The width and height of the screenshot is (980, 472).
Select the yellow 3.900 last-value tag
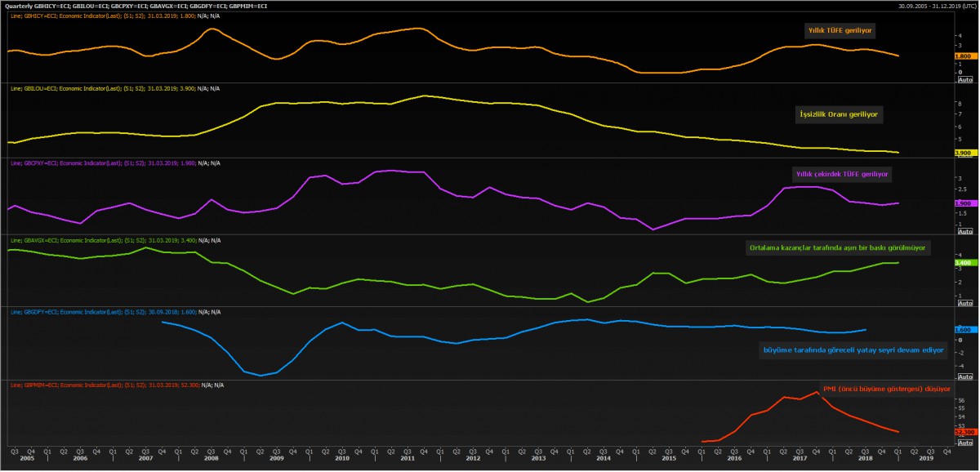[962, 153]
